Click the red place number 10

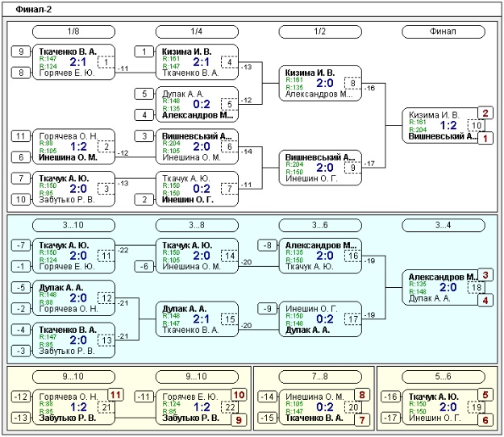pyautogui.click(x=239, y=394)
